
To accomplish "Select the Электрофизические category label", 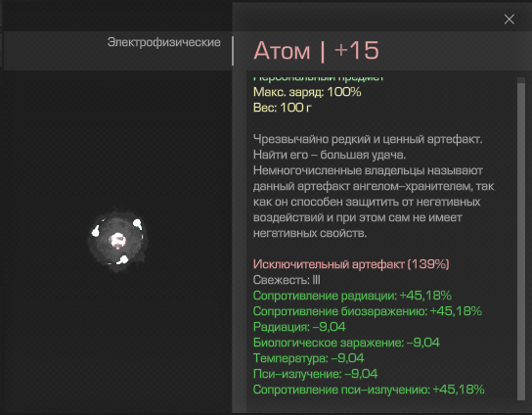I will (164, 42).
